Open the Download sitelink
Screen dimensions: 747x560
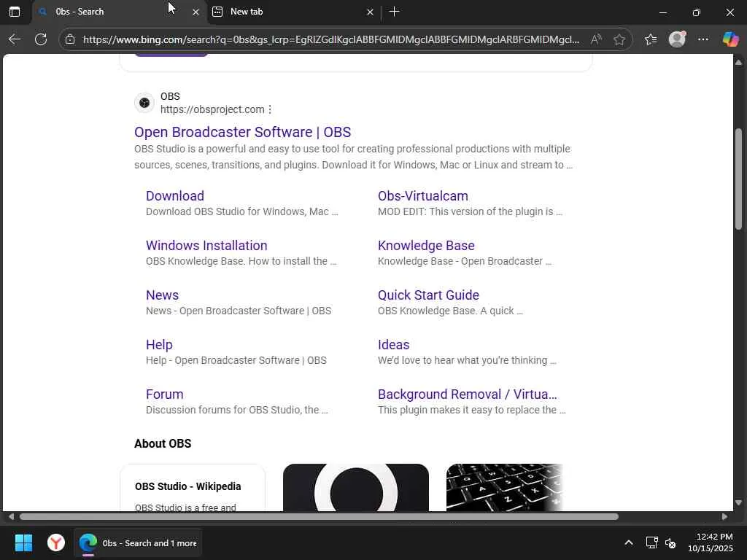(175, 195)
